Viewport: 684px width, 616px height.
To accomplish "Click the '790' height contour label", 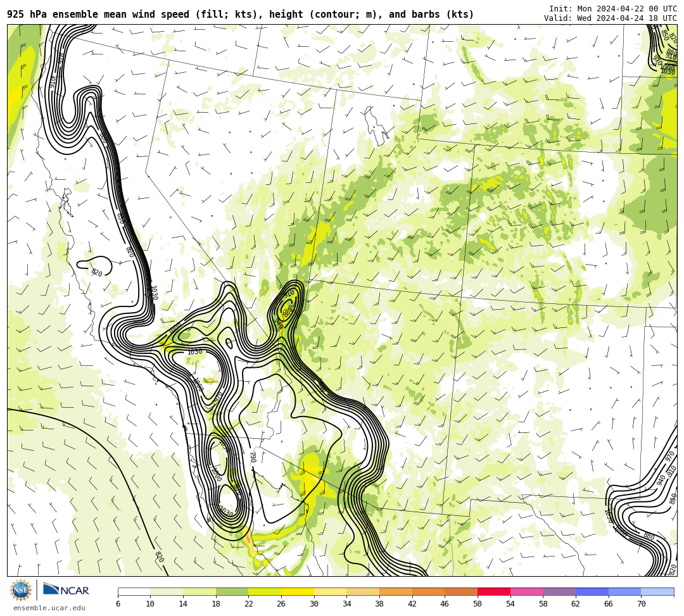I will [253, 457].
